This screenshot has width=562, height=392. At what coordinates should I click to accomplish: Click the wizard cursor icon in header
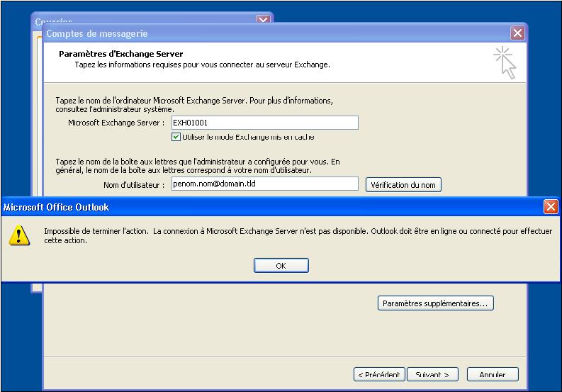point(505,62)
